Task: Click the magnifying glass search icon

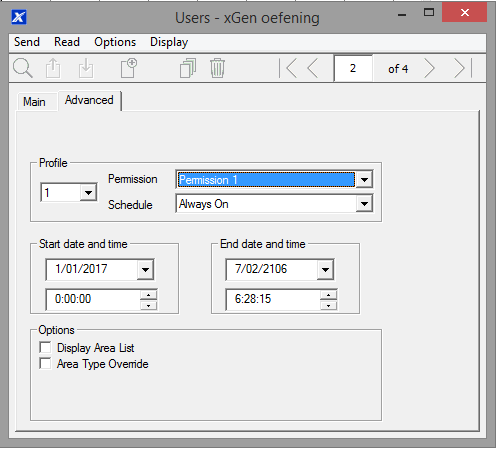Action: 23,68
